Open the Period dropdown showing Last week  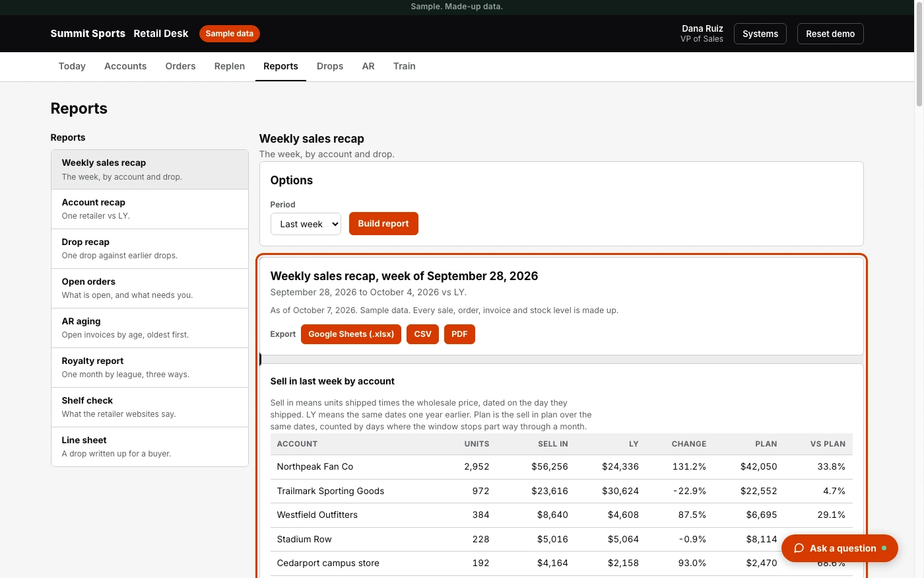(306, 224)
